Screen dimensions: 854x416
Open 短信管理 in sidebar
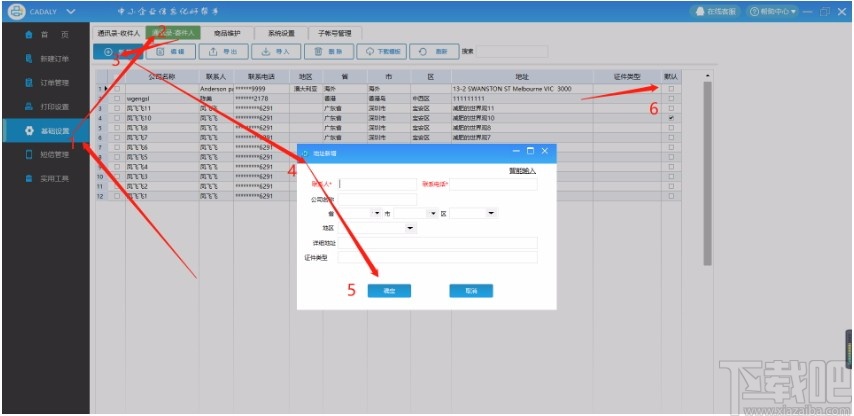[x=46, y=155]
